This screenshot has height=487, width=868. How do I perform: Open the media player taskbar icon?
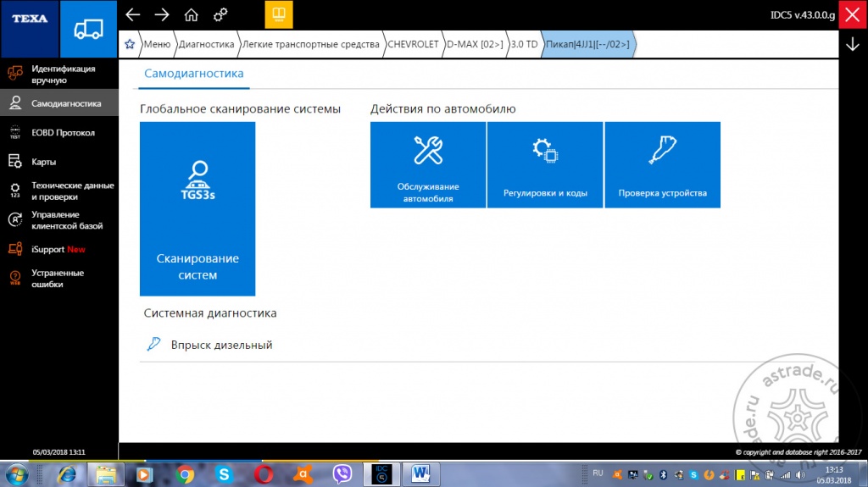(144, 474)
